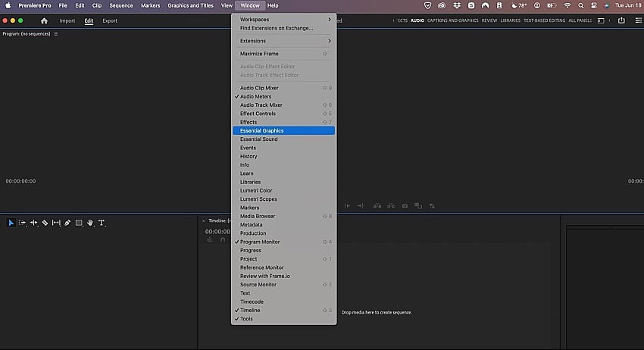This screenshot has height=350, width=644.
Task: Choose the Razor tool
Action: [45, 223]
